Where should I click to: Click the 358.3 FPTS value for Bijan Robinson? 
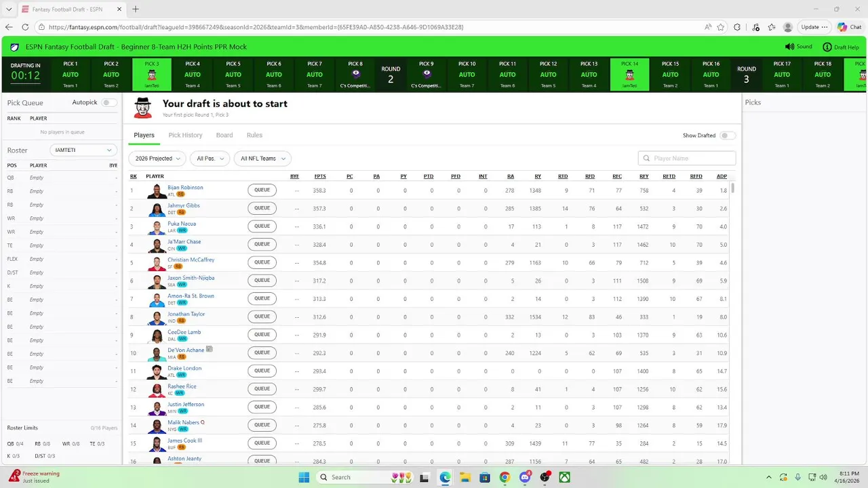click(x=319, y=190)
